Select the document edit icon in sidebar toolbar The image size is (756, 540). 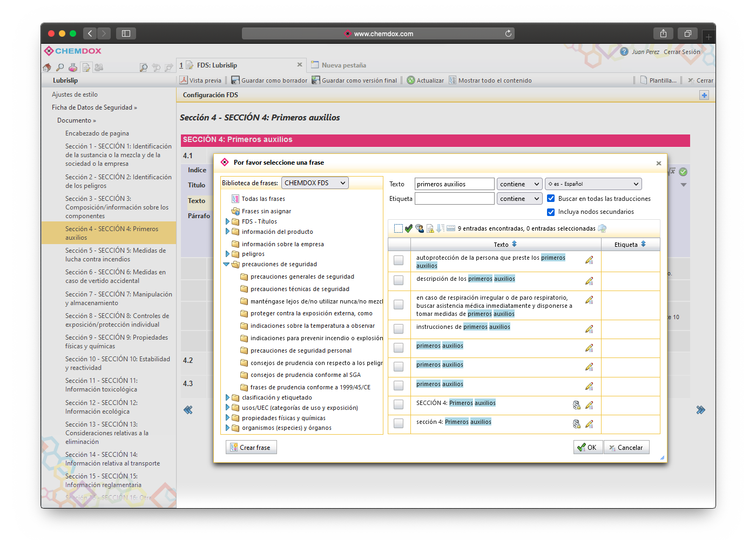point(86,67)
